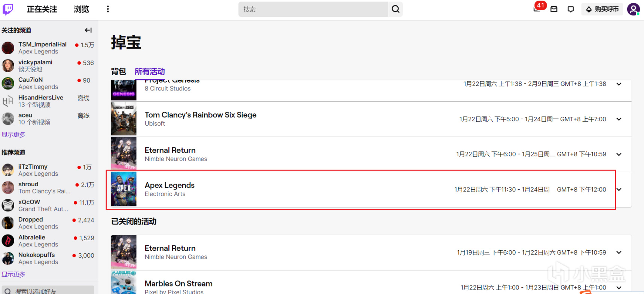Image resolution: width=644 pixels, height=294 pixels.
Task: Click the Apex Legends game cover
Action: (x=124, y=189)
